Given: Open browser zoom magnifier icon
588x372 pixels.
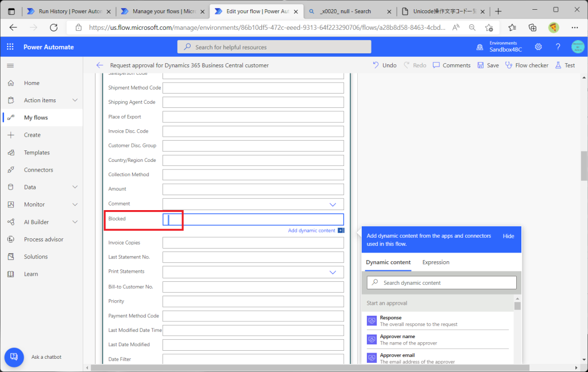Looking at the screenshot, I should (472, 28).
